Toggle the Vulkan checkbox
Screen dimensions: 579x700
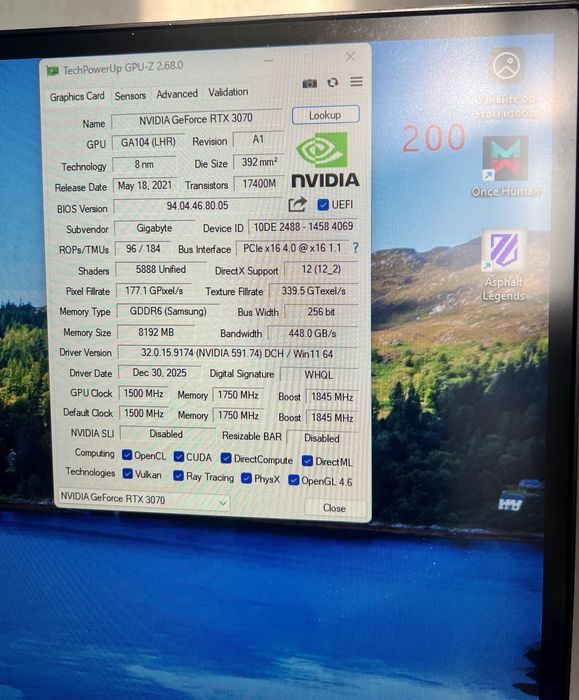tap(128, 474)
